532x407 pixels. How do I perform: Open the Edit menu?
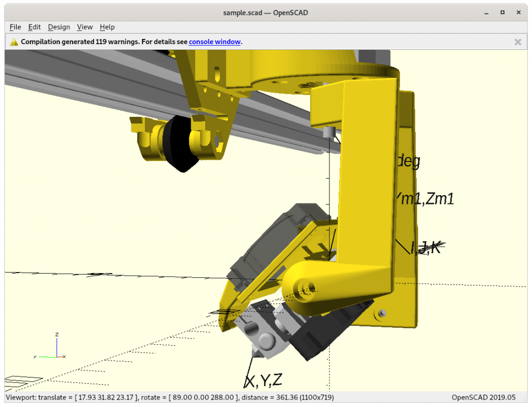pyautogui.click(x=34, y=27)
